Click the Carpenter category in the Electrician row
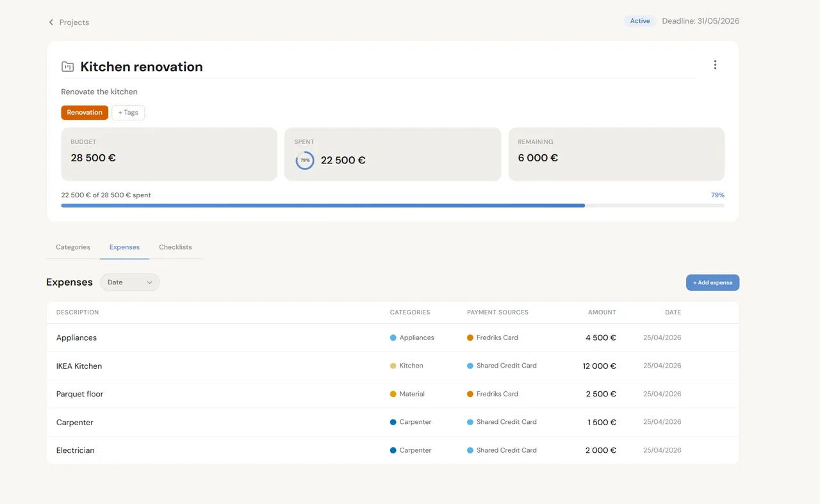The height and width of the screenshot is (504, 820). pos(411,450)
